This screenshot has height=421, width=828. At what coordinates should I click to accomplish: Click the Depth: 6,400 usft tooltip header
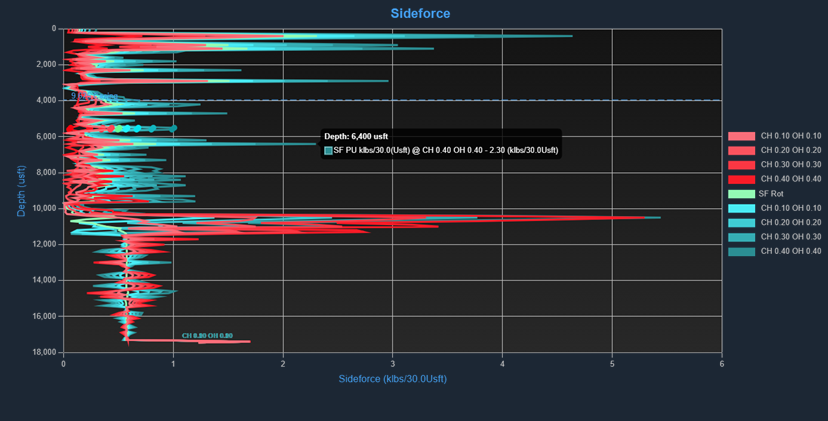pyautogui.click(x=355, y=136)
